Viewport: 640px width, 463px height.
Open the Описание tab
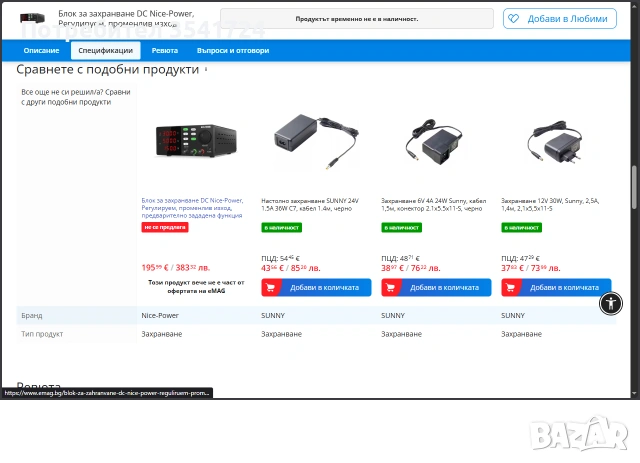pos(41,51)
